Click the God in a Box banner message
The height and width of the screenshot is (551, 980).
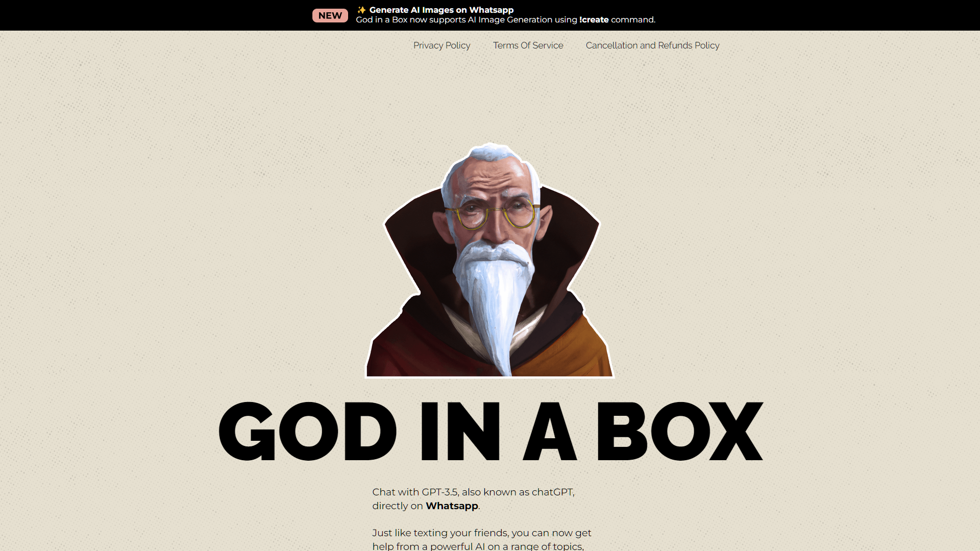505,19
